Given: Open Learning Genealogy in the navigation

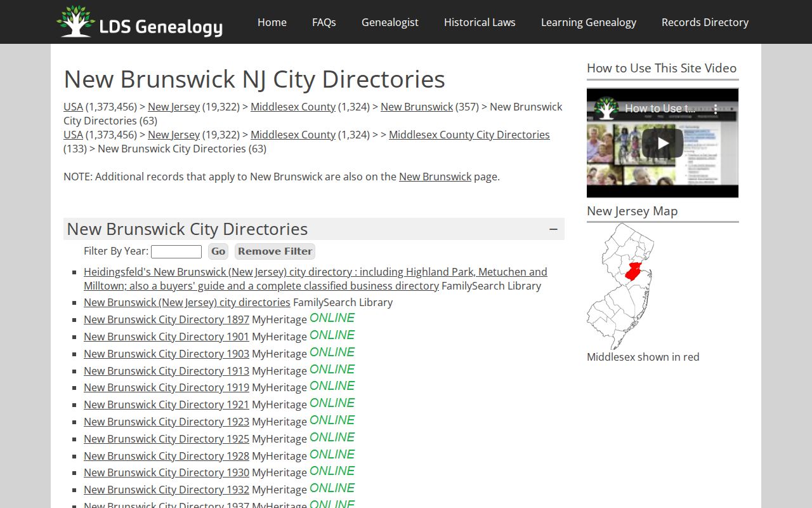Looking at the screenshot, I should tap(589, 22).
